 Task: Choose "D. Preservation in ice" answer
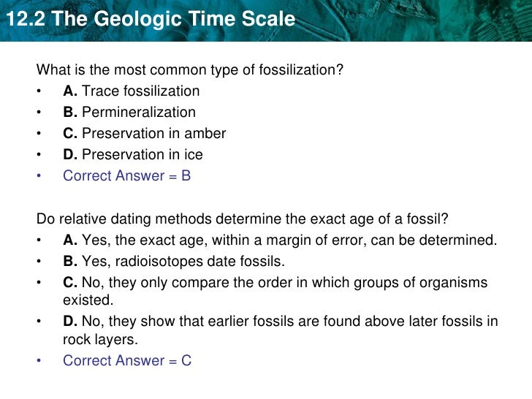click(x=133, y=155)
